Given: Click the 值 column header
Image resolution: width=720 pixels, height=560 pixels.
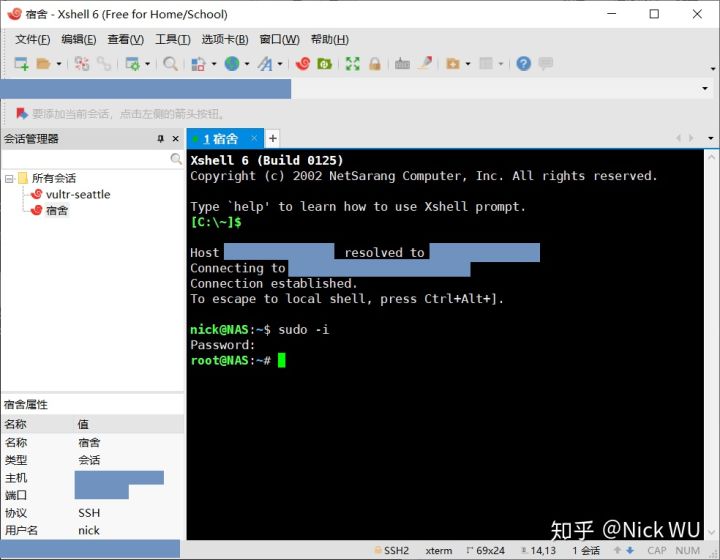Looking at the screenshot, I should click(x=129, y=424).
